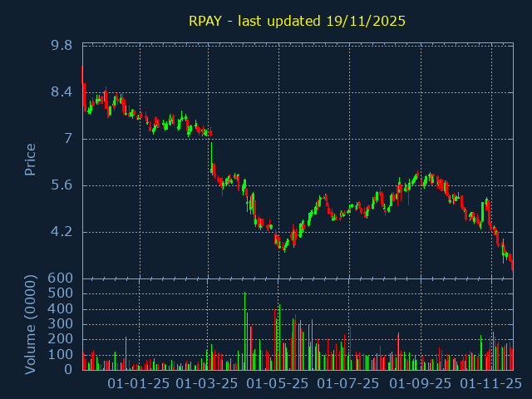532x399 pixels.
Task: Click the 01-09-25 date label
Action: click(421, 383)
